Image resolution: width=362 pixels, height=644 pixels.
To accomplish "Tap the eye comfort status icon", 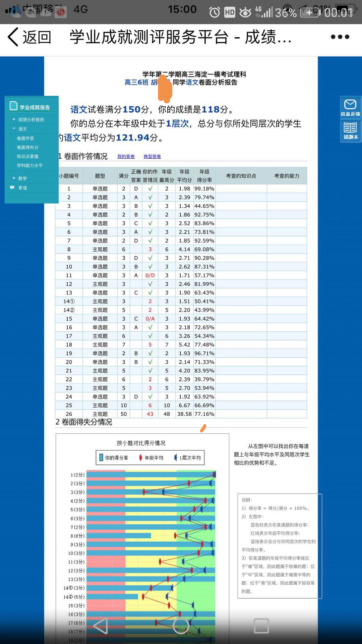I will pyautogui.click(x=245, y=13).
